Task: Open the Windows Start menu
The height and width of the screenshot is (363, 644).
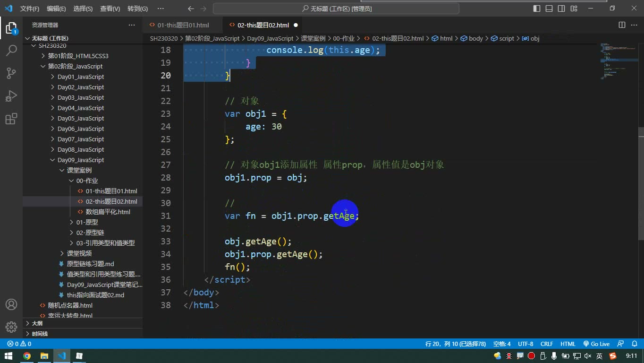Action: tap(9, 356)
